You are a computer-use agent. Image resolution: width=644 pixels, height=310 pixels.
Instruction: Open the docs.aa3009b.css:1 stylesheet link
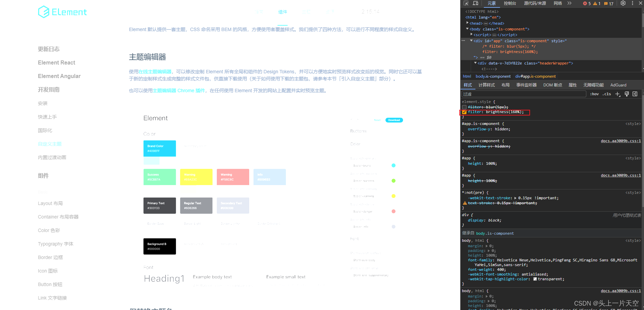pyautogui.click(x=620, y=141)
